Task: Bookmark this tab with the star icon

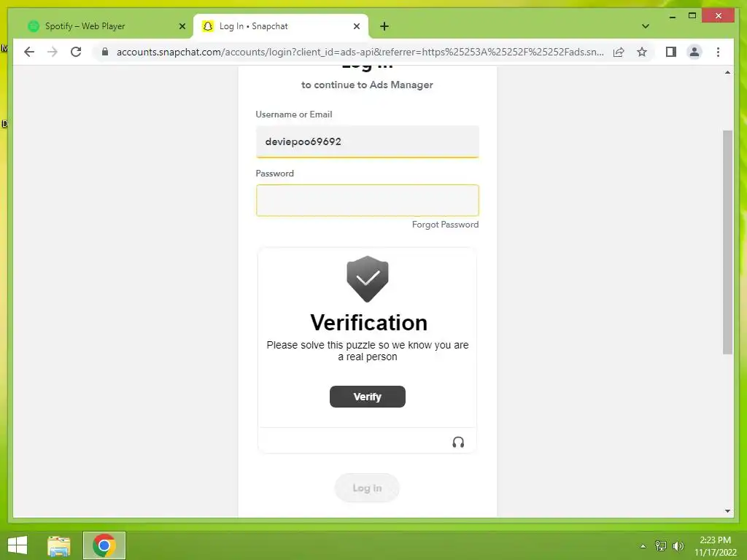Action: tap(642, 52)
